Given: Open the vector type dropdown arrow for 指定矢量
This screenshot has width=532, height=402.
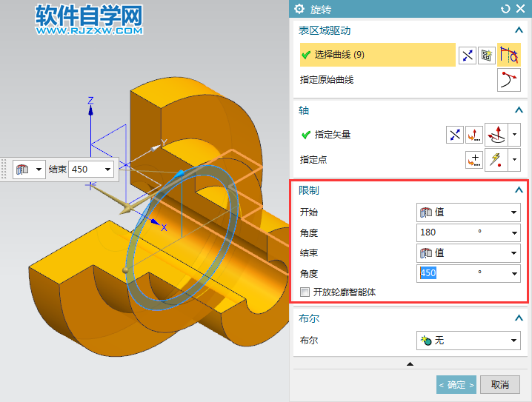Looking at the screenshot, I should click(x=514, y=135).
